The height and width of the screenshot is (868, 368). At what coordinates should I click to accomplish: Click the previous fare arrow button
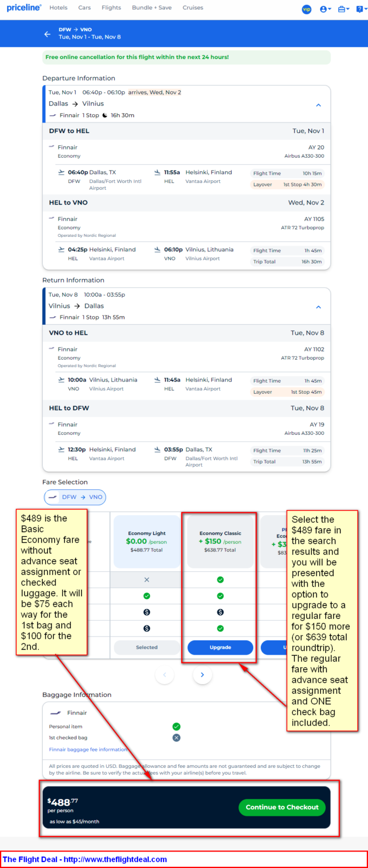[x=164, y=675]
